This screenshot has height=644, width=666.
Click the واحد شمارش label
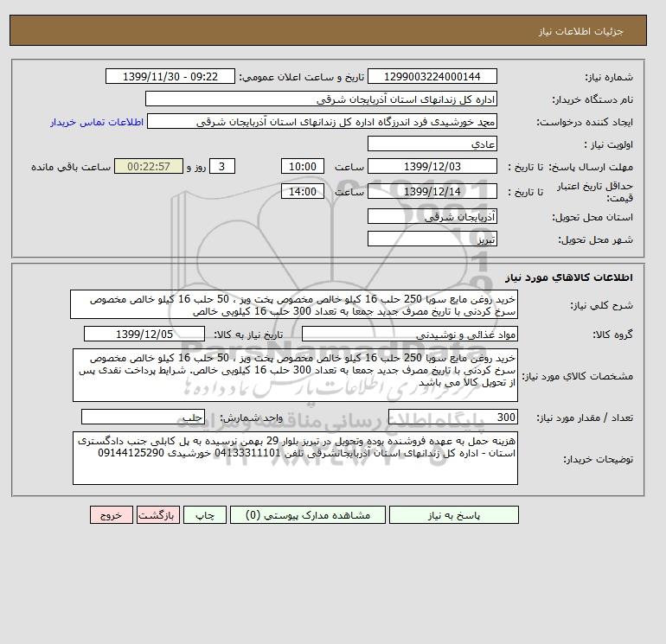tap(251, 418)
